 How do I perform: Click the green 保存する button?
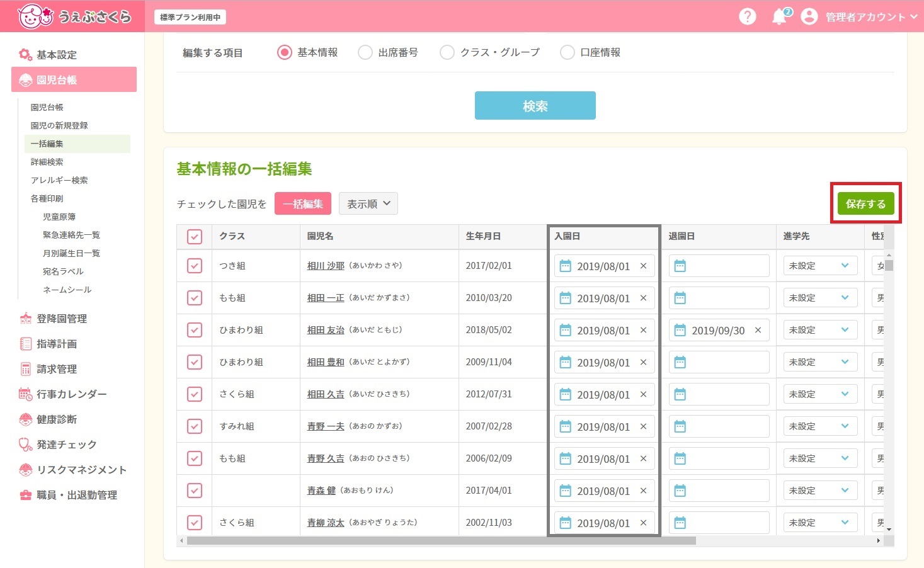[865, 203]
